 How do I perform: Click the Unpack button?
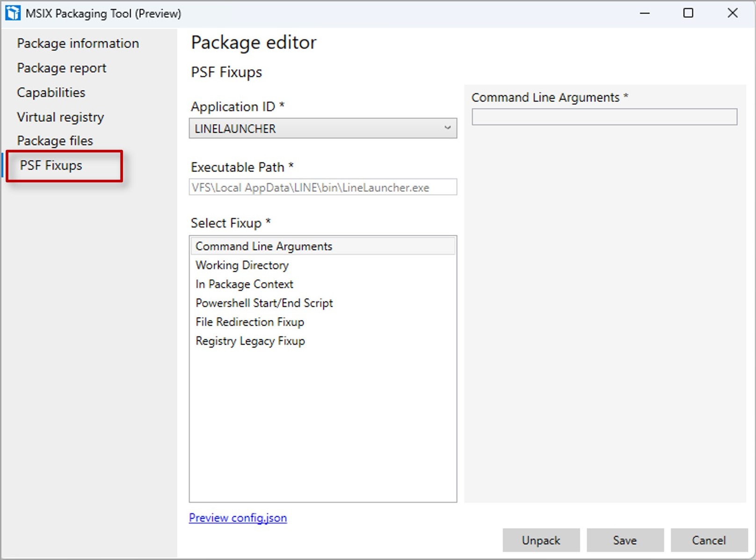tap(541, 540)
